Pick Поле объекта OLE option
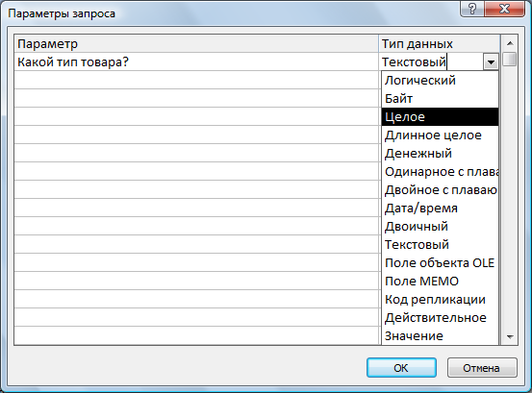 pyautogui.click(x=440, y=263)
